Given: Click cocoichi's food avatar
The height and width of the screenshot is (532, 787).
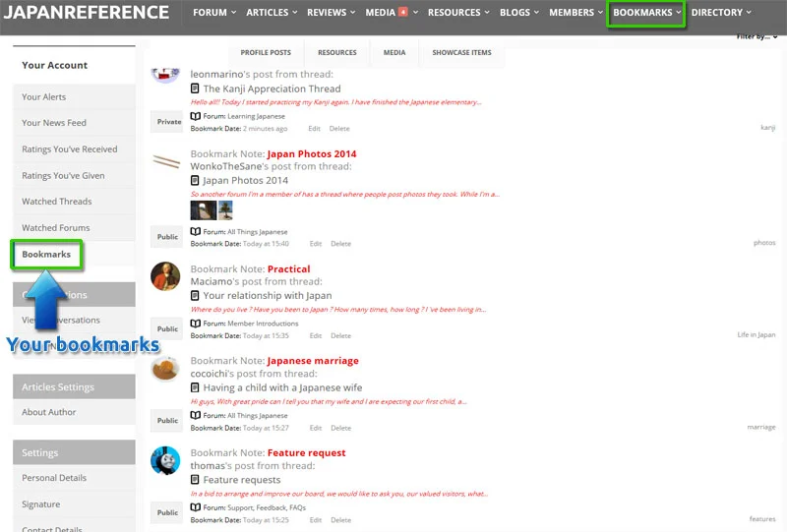Looking at the screenshot, I should tap(165, 369).
